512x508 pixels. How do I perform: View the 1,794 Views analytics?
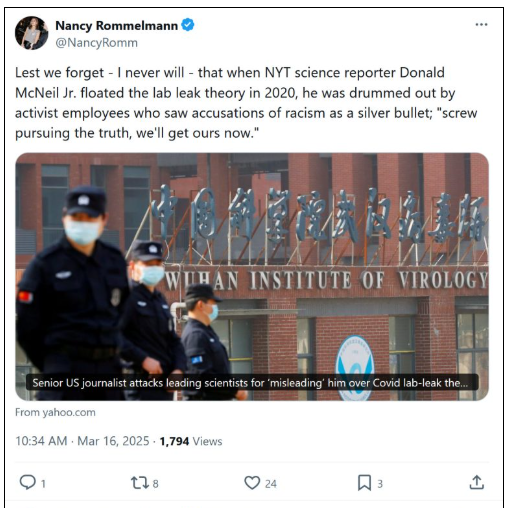click(x=191, y=441)
